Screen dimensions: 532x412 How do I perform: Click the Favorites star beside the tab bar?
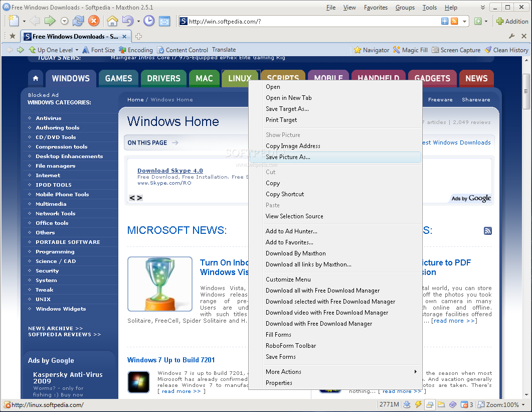click(x=13, y=36)
